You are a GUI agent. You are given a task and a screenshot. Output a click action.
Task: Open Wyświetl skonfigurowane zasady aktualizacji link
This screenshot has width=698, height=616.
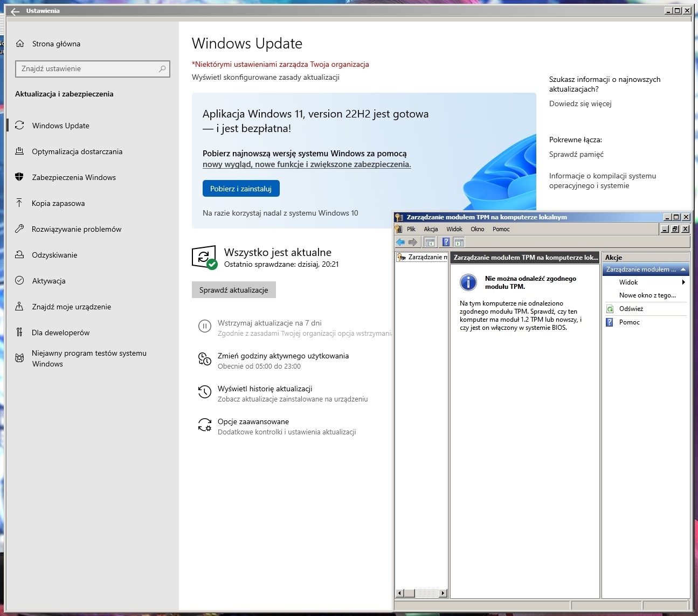pyautogui.click(x=266, y=77)
